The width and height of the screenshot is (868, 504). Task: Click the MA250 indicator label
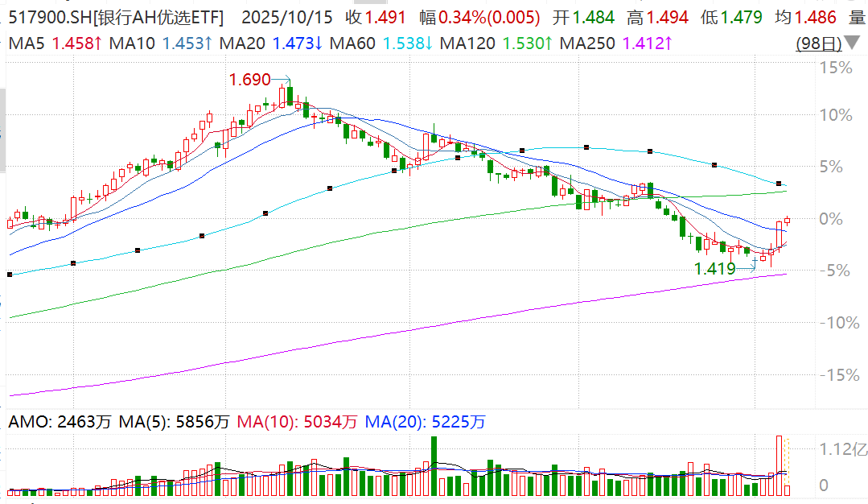(x=588, y=43)
